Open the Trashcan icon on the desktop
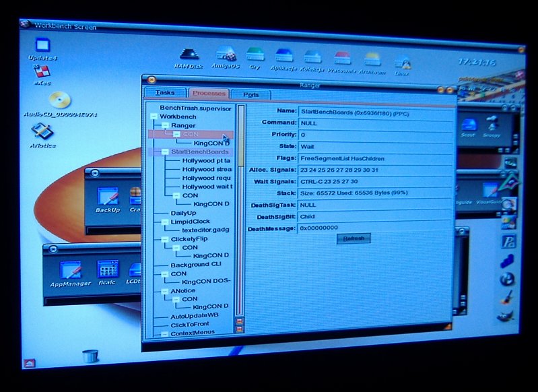The width and height of the screenshot is (538, 392). click(x=90, y=356)
